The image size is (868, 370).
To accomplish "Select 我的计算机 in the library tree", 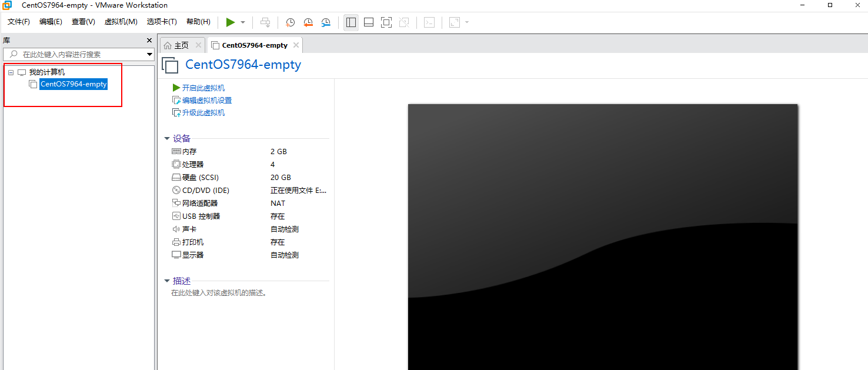I will (x=47, y=72).
